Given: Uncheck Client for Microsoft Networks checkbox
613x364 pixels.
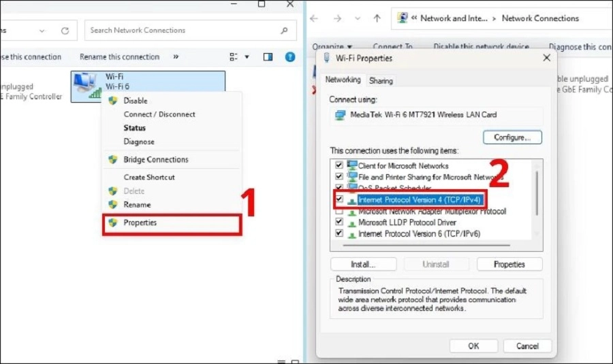Looking at the screenshot, I should tap(339, 165).
